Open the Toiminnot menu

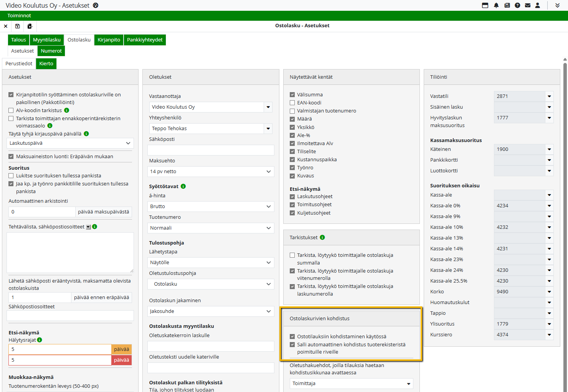point(19,16)
